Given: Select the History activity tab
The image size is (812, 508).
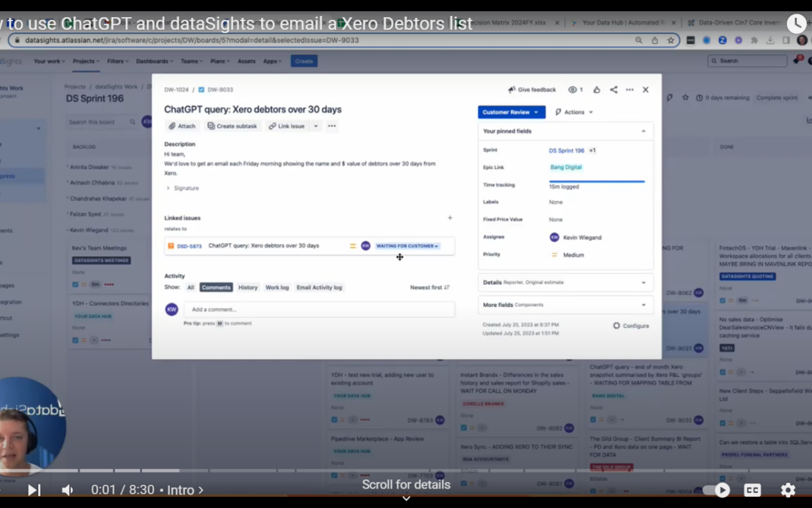Looking at the screenshot, I should [247, 287].
